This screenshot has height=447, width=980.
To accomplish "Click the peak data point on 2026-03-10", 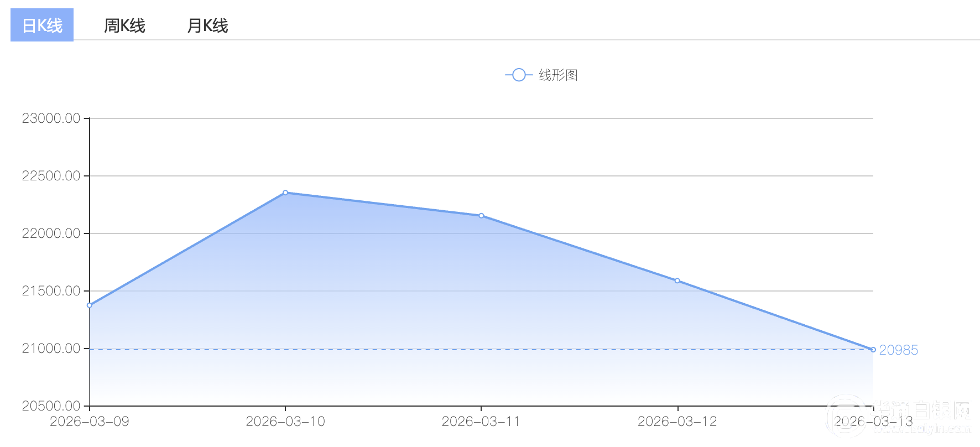I will [285, 193].
